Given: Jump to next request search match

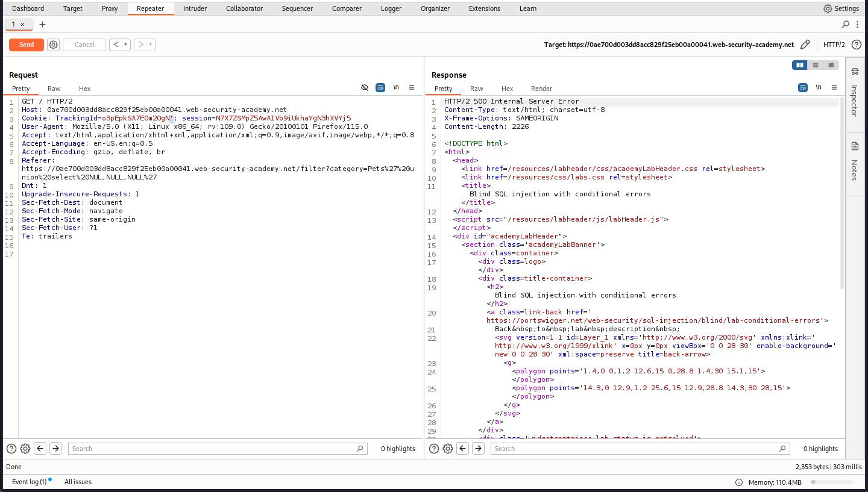Looking at the screenshot, I should tap(55, 449).
